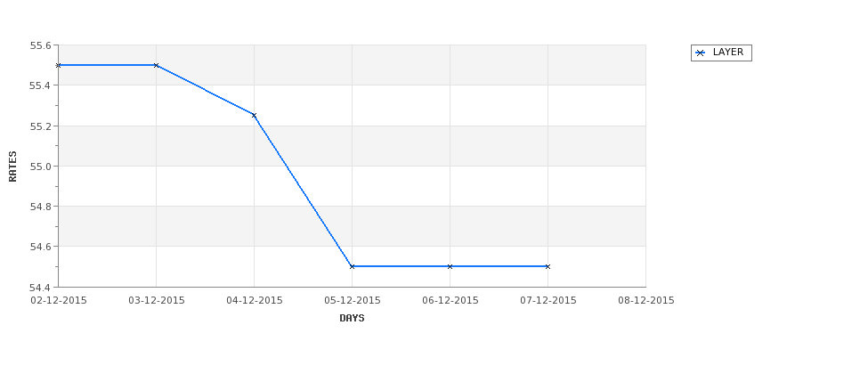Click the 07-12-2015 x-axis label

[x=548, y=301]
